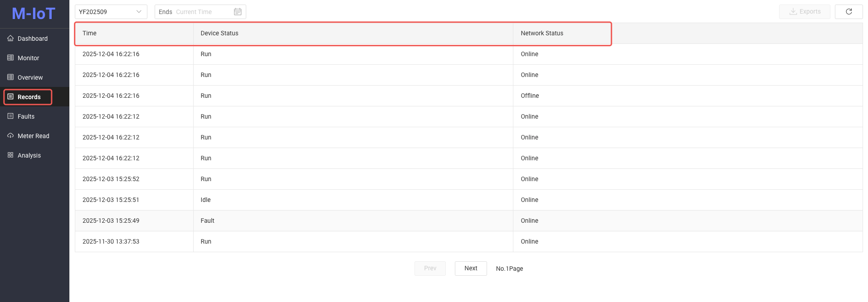The height and width of the screenshot is (302, 868).
Task: Open the Records menu item
Action: click(x=29, y=97)
